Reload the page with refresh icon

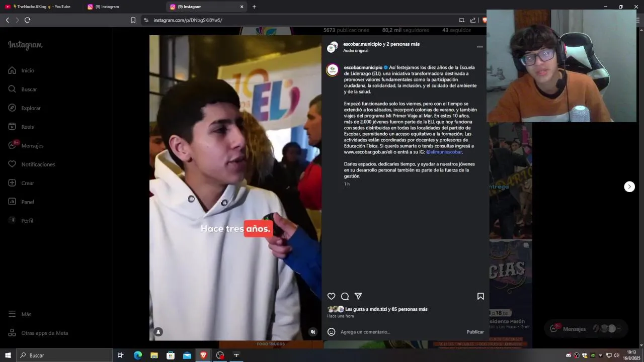coord(27,20)
